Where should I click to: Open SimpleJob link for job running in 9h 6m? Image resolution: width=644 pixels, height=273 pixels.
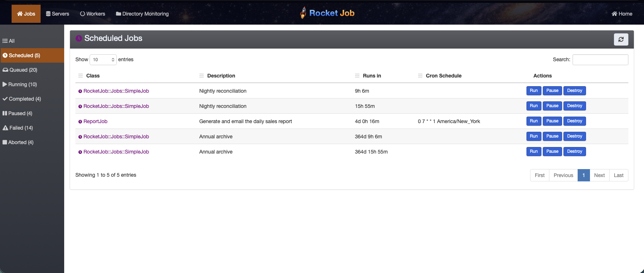[116, 91]
